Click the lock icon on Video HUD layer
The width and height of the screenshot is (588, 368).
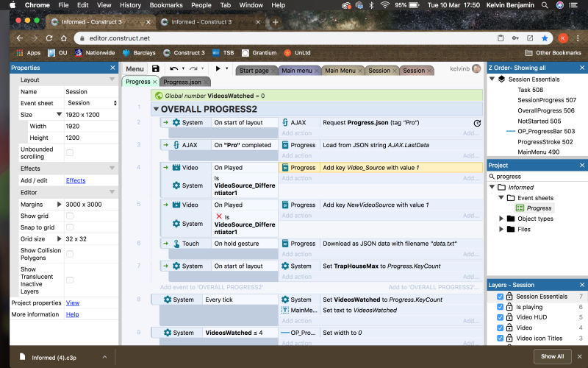pyautogui.click(x=509, y=317)
